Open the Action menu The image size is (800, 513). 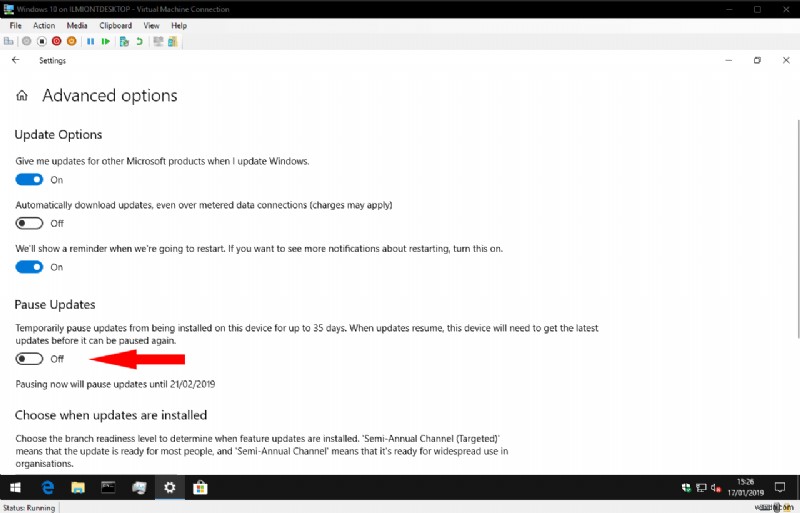tap(44, 26)
